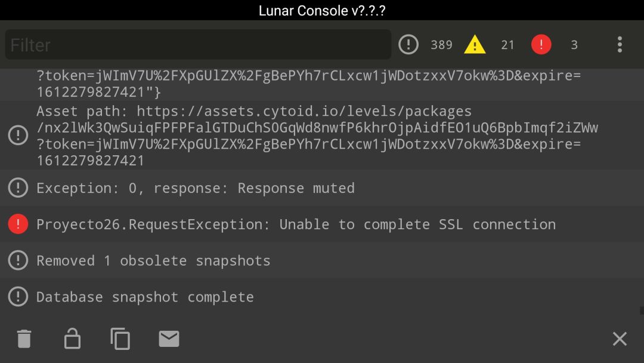Click the Filter text input field
The width and height of the screenshot is (644, 363).
click(x=198, y=44)
